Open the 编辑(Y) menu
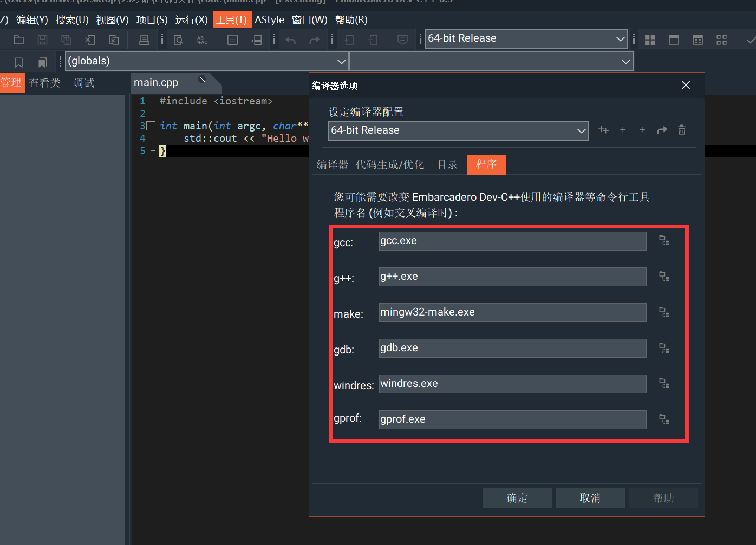Screen dimensions: 756x545 pos(32,20)
